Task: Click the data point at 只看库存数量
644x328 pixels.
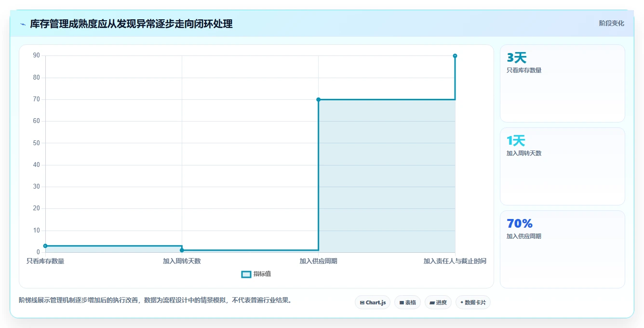Action: [45, 246]
